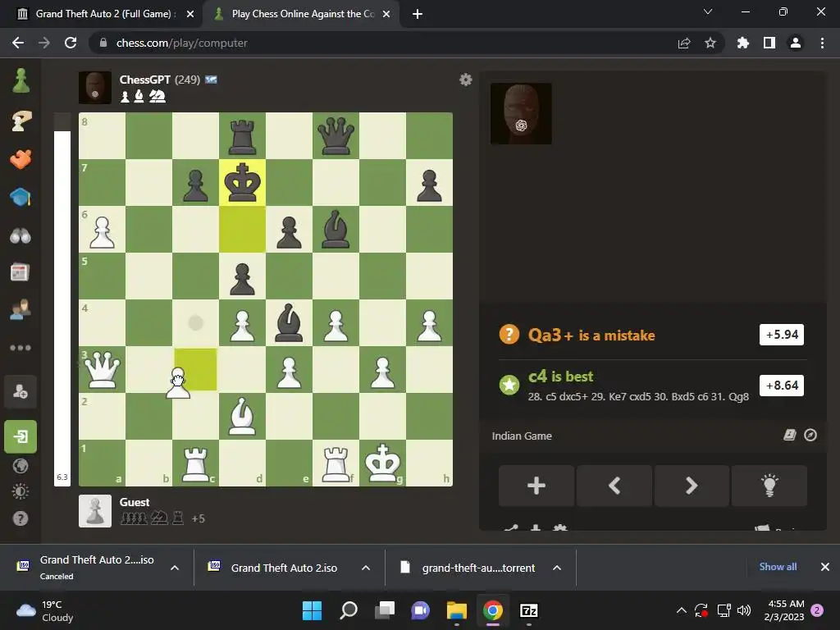Click the ChessGPT player name

144,80
